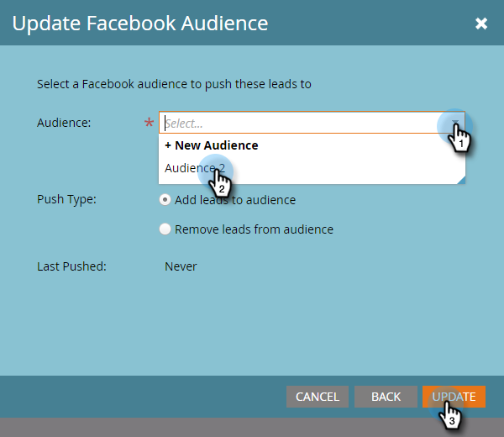Click the Select a Facebook audience instruction text
The height and width of the screenshot is (437, 504).
(x=174, y=84)
